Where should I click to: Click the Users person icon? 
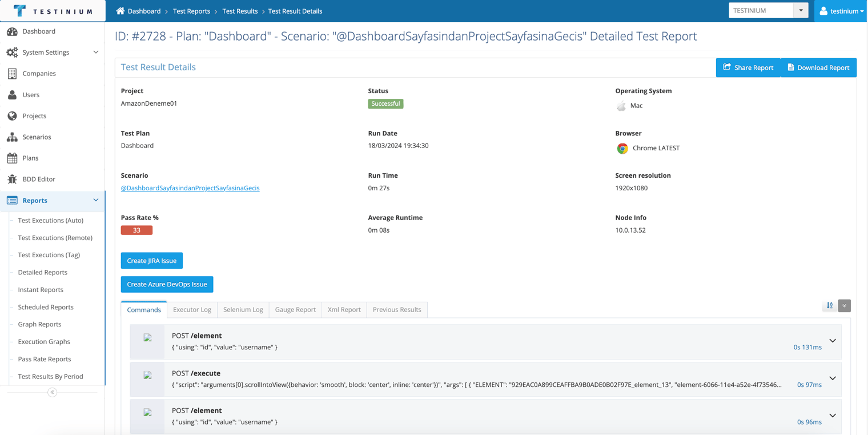(12, 95)
